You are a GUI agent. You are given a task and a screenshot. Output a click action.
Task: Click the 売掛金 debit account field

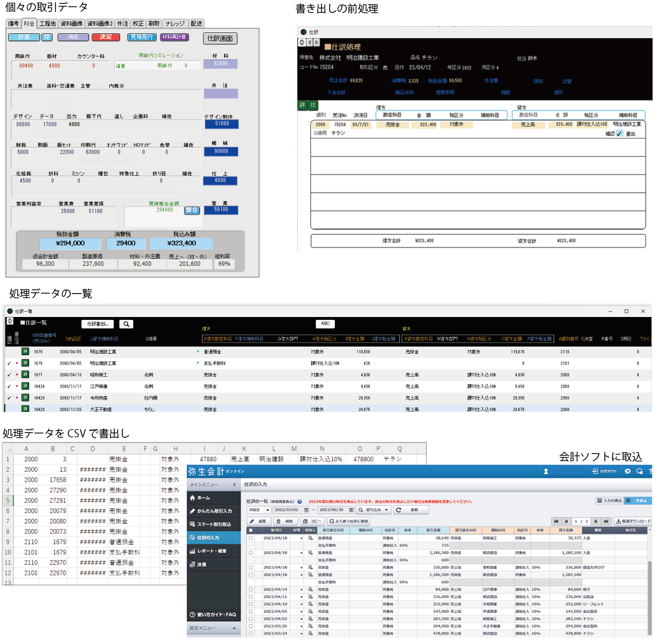[x=393, y=125]
